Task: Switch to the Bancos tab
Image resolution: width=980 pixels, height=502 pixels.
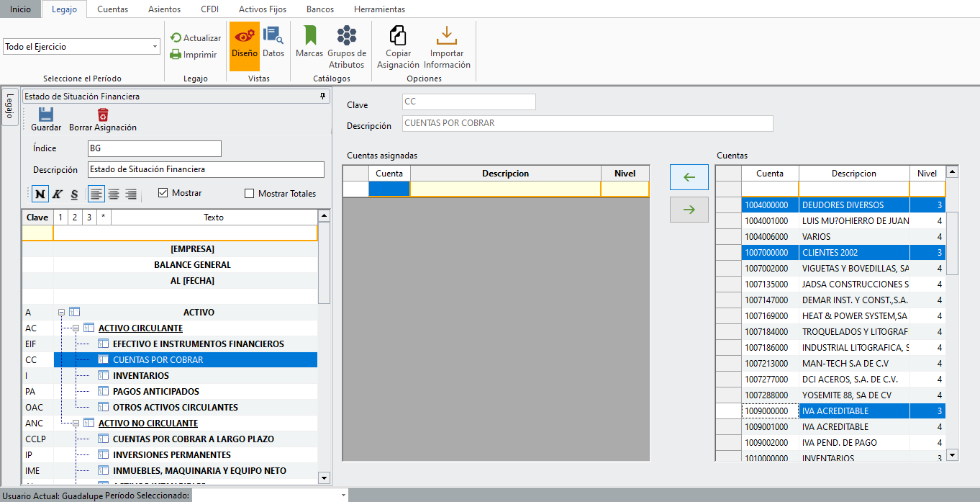Action: [x=319, y=9]
